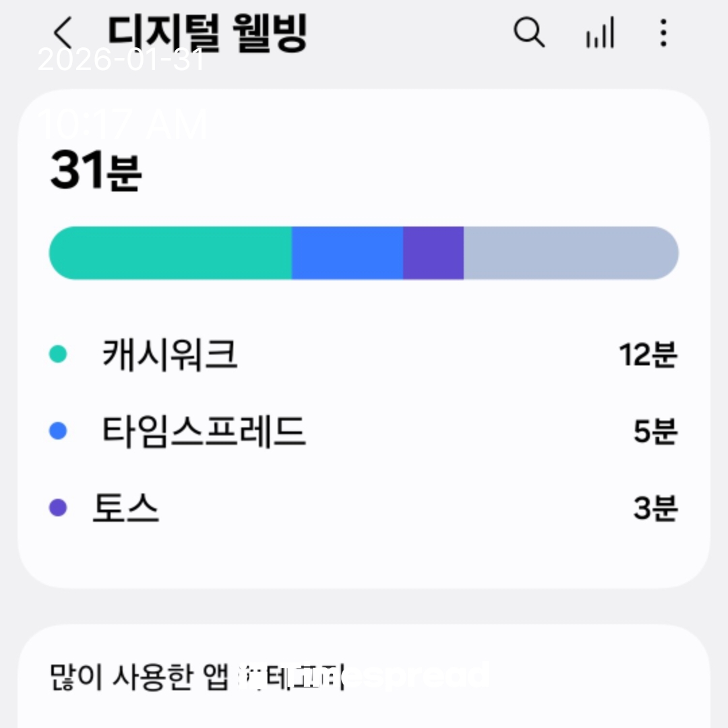Select the gray remainder of usage bar

point(570,253)
